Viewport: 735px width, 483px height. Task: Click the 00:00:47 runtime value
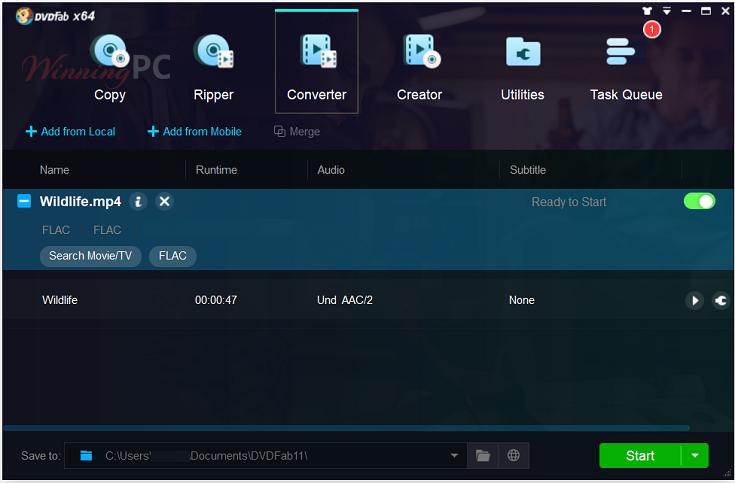[x=216, y=300]
